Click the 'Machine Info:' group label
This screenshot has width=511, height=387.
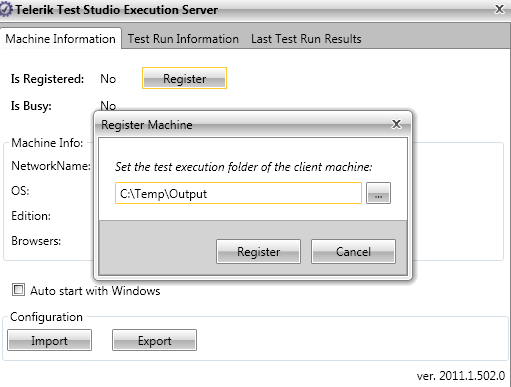47,143
